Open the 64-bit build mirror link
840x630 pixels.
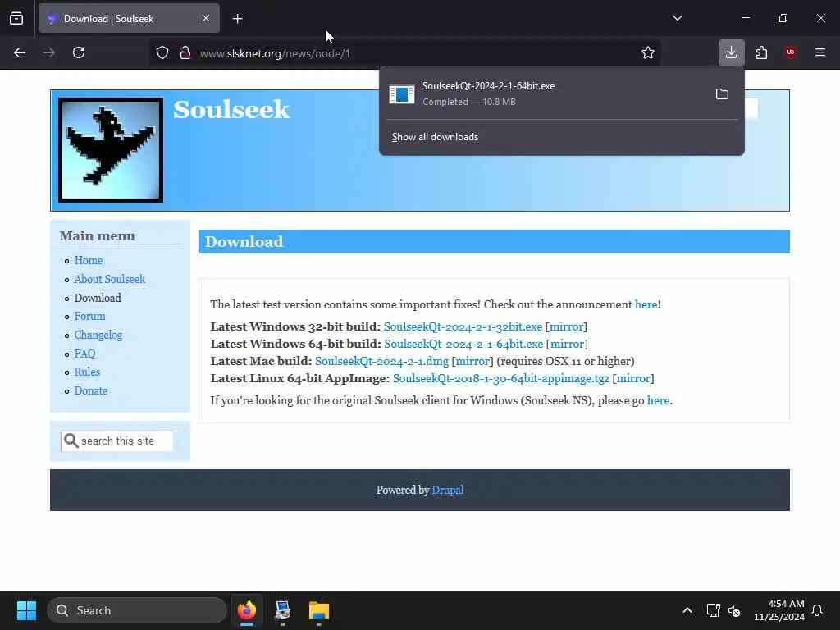point(567,344)
